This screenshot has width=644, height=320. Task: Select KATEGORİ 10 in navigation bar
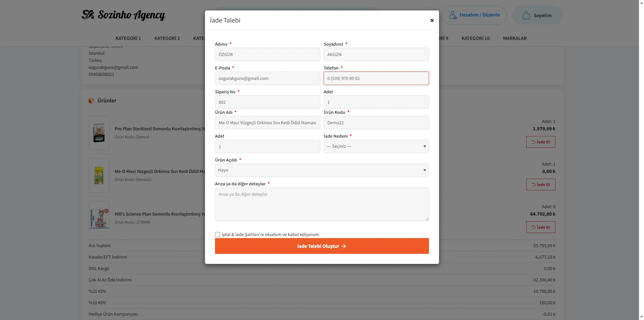point(475,38)
